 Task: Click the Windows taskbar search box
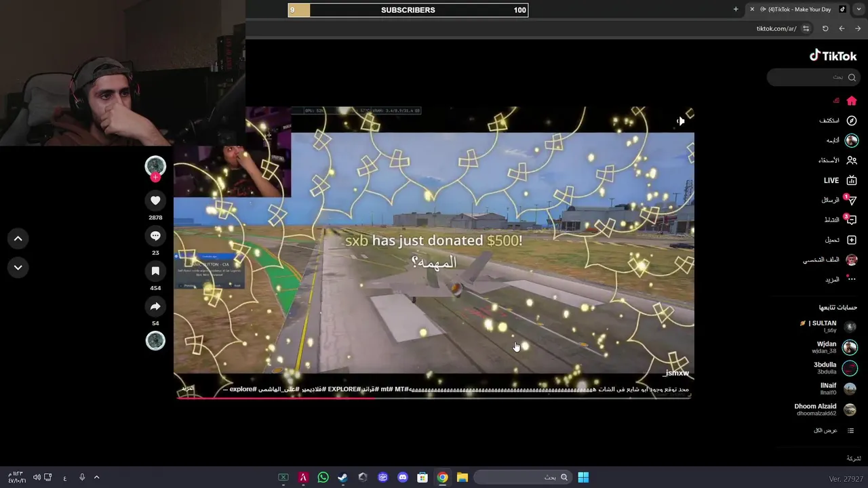point(523,478)
